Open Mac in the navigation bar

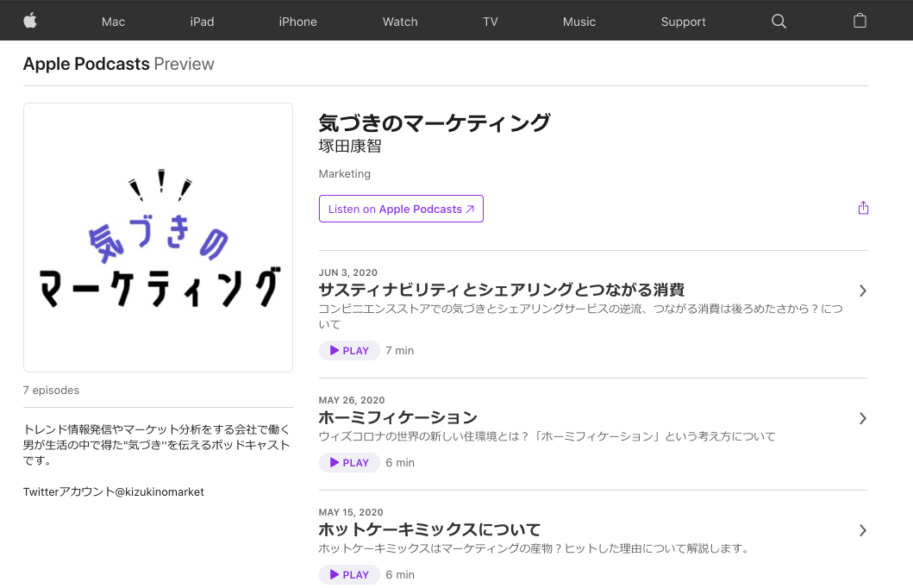113,22
